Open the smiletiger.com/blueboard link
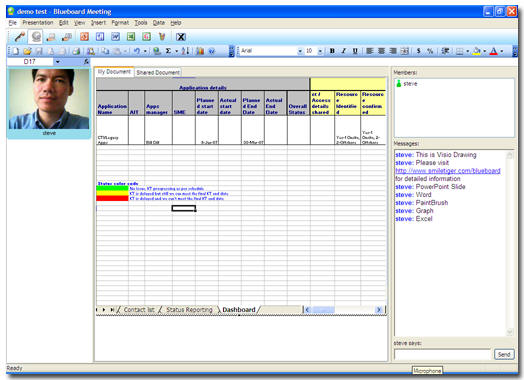Image resolution: width=524 pixels, height=380 pixels. (447, 171)
